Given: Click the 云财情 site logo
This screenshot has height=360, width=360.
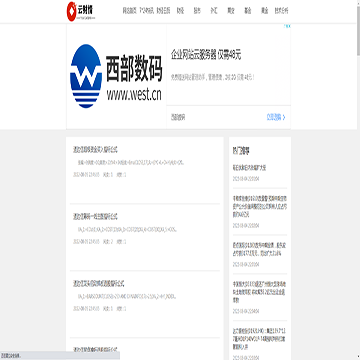Looking at the screenshot, I should click(x=81, y=11).
